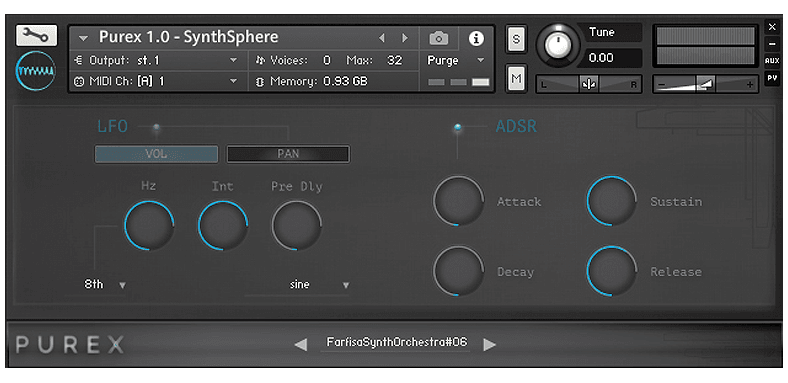Take a snapshot with the camera icon
The height and width of the screenshot is (383, 788).
439,38
